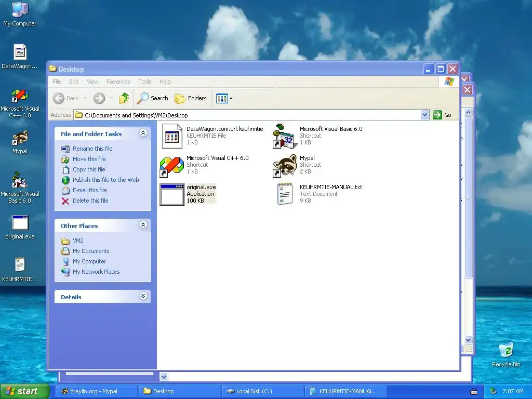Click the Desktop window title bar folder icon

[52, 69]
